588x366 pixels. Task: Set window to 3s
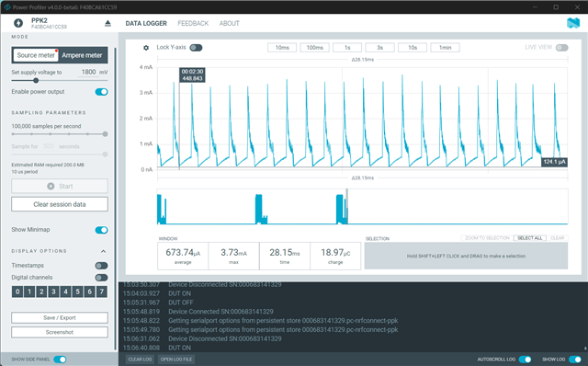click(379, 48)
